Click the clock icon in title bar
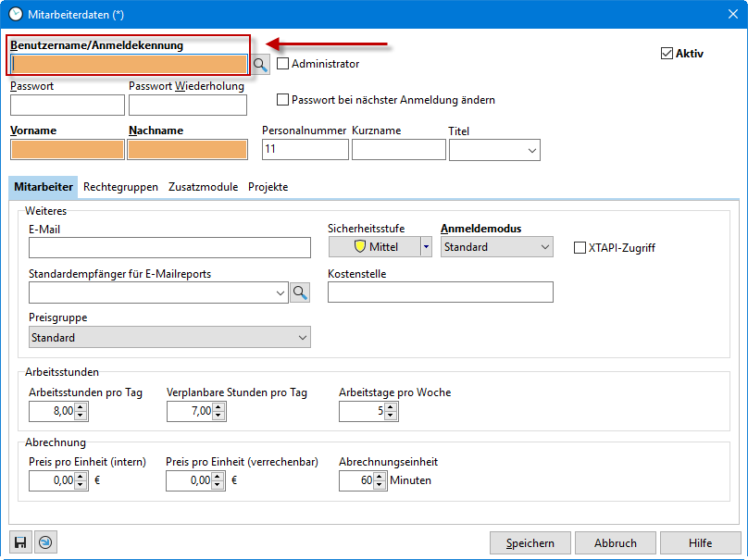Screen dimensions: 748x560 coord(16,14)
